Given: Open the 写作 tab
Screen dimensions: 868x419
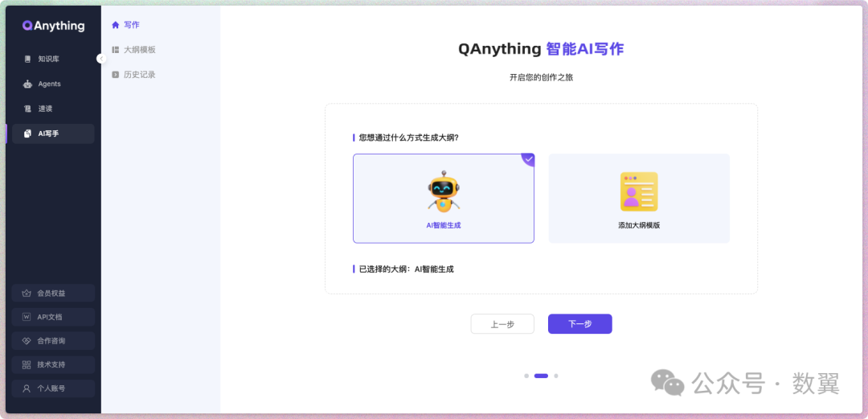Looking at the screenshot, I should coord(125,24).
